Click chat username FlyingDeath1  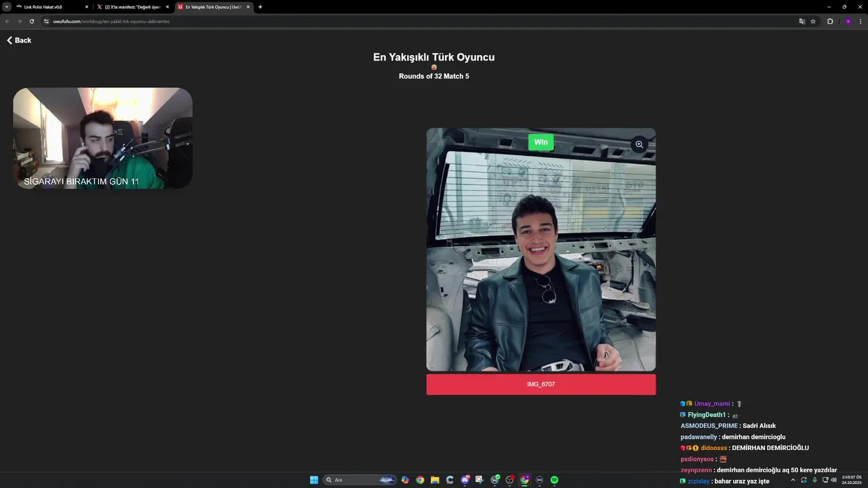click(707, 415)
